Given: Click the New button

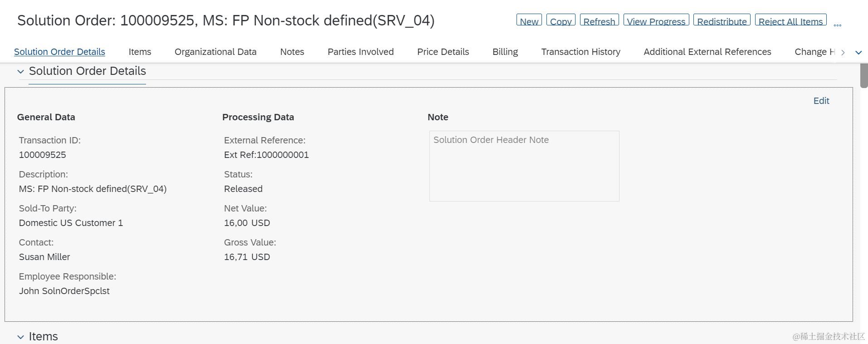Looking at the screenshot, I should (x=529, y=21).
